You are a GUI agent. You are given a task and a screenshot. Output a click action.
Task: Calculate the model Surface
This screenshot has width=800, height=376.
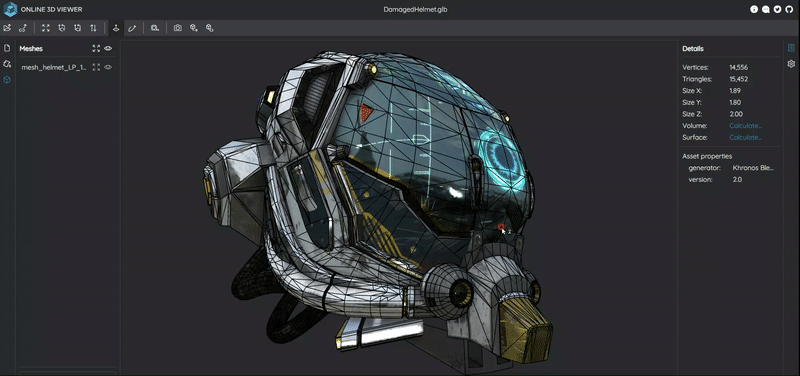click(745, 137)
